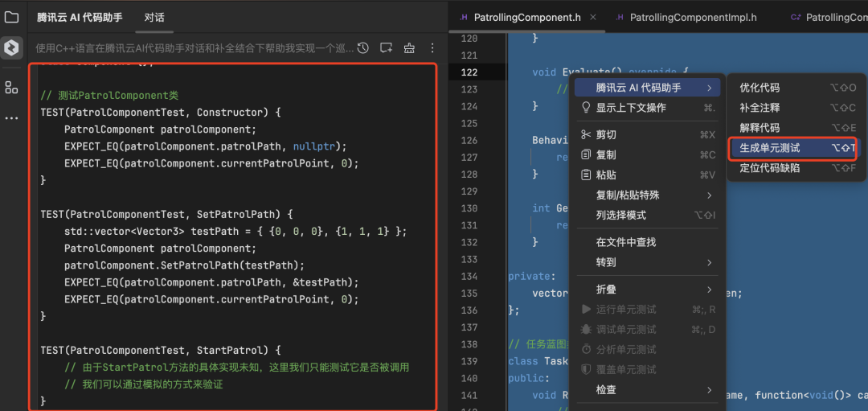Screen dimensions: 868x411
Task: Expand 折叠 submenu
Action: click(648, 289)
